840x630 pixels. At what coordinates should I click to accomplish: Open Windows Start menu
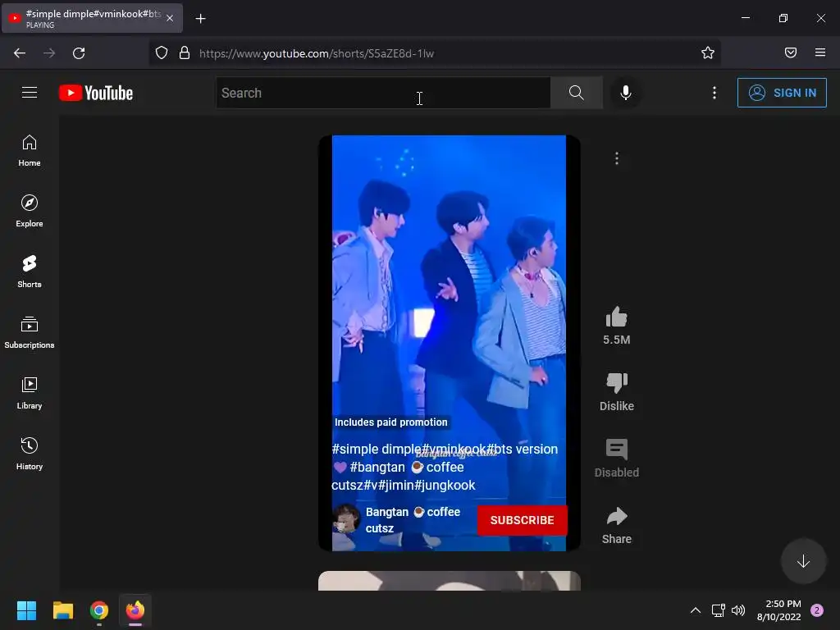[x=26, y=610]
